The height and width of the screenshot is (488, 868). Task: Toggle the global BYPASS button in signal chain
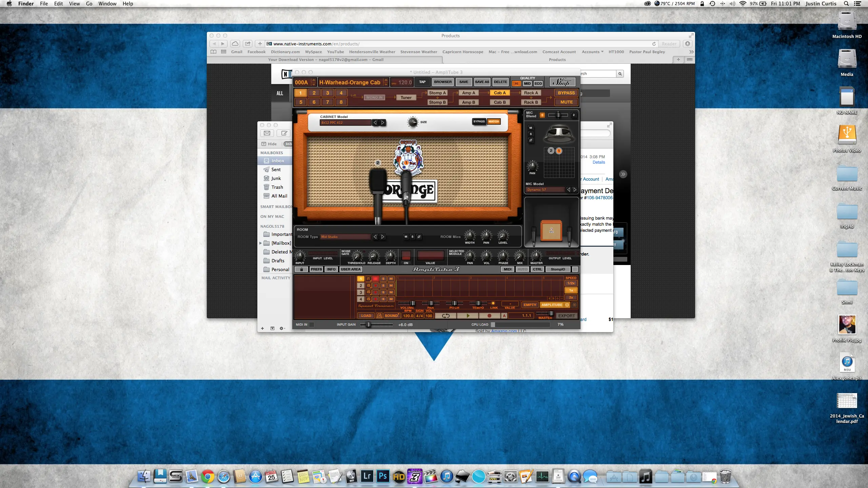[566, 93]
